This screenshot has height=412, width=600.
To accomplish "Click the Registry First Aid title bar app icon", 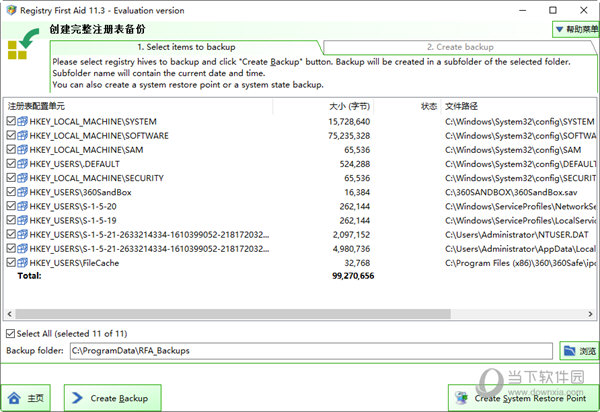I will 11,10.
